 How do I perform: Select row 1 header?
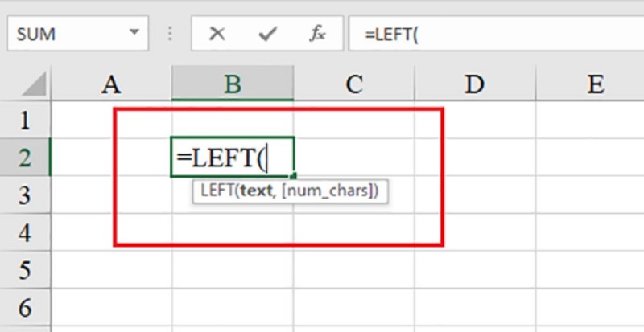click(24, 121)
